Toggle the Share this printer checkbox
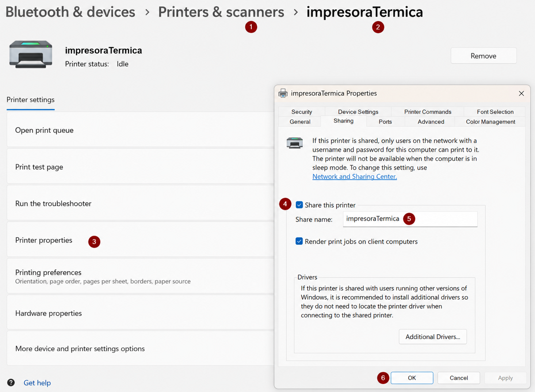The height and width of the screenshot is (392, 535). click(299, 205)
